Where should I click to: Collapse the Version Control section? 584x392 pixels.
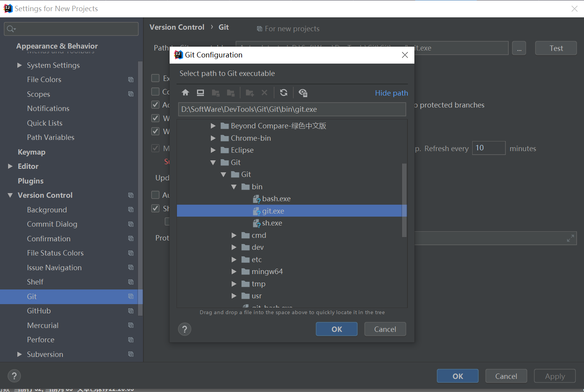(10, 195)
